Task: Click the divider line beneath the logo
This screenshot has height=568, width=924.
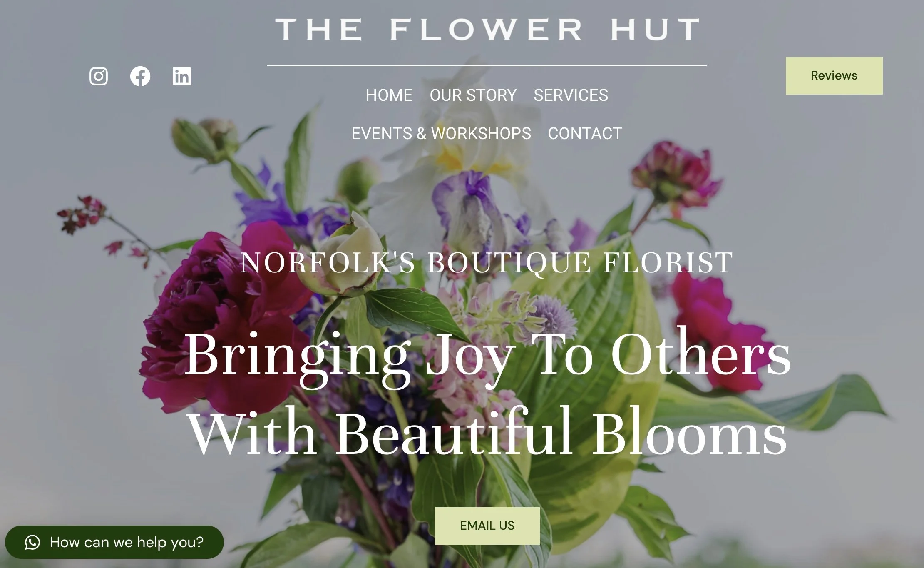Action: click(x=487, y=65)
